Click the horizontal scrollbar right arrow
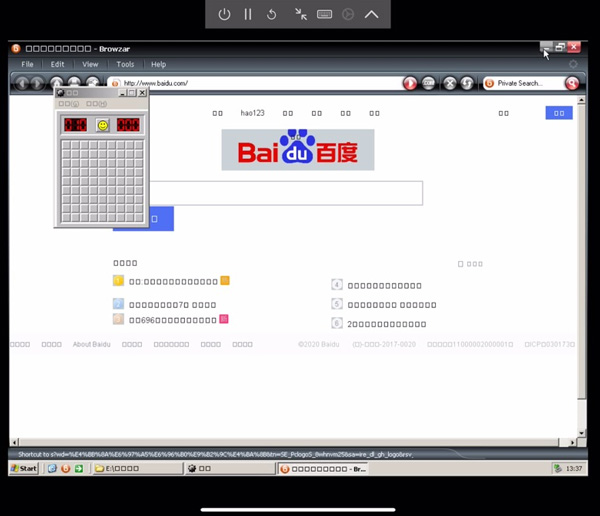This screenshot has height=516, width=600. point(572,443)
